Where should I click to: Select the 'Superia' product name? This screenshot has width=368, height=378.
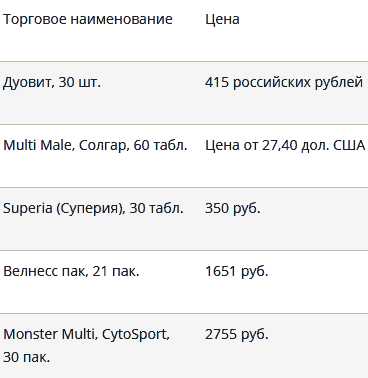coord(28,208)
